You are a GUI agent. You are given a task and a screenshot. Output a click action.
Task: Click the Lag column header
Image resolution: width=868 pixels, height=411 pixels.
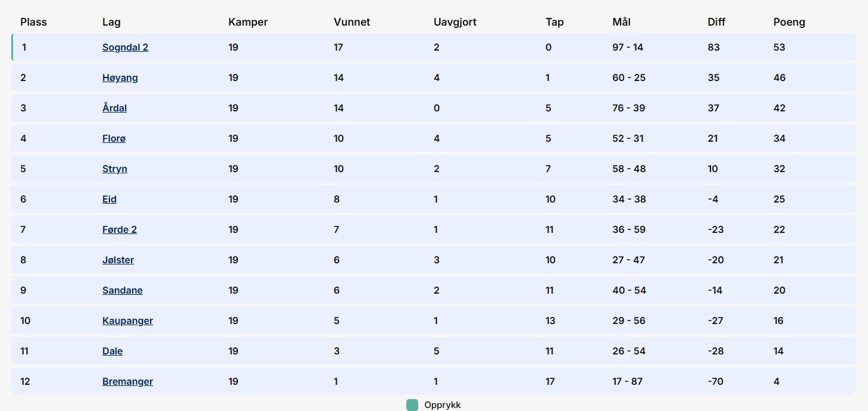click(111, 22)
